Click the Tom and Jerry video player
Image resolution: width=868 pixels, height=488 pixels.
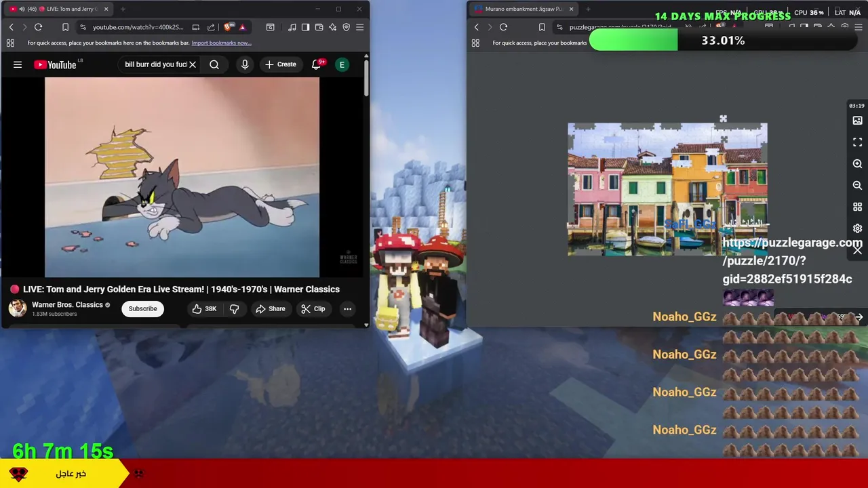point(182,177)
